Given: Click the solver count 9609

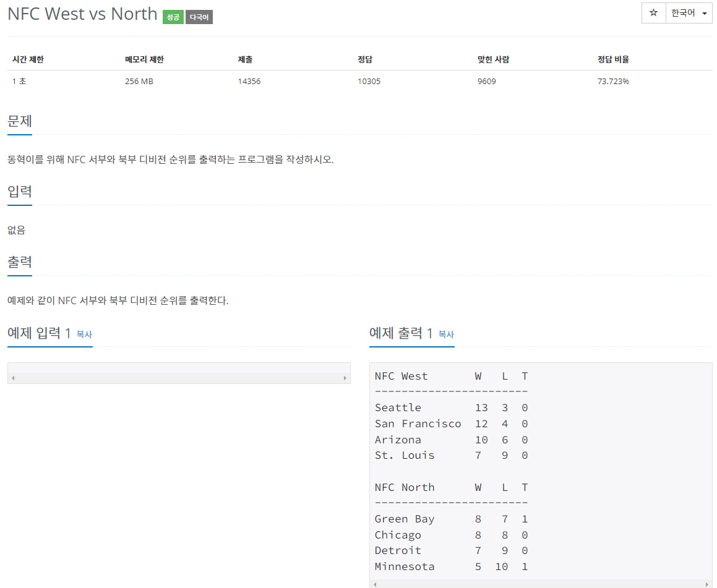Looking at the screenshot, I should point(486,82).
